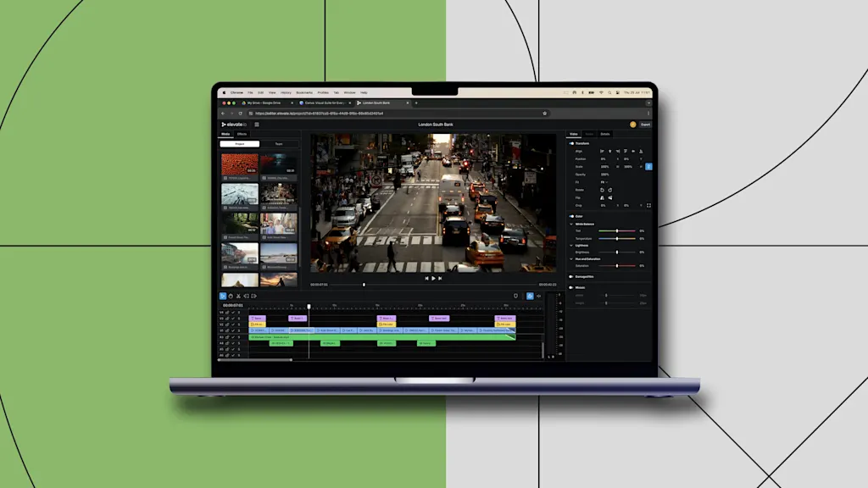Image resolution: width=868 pixels, height=488 pixels.
Task: Select the Team media button
Action: [x=278, y=144]
